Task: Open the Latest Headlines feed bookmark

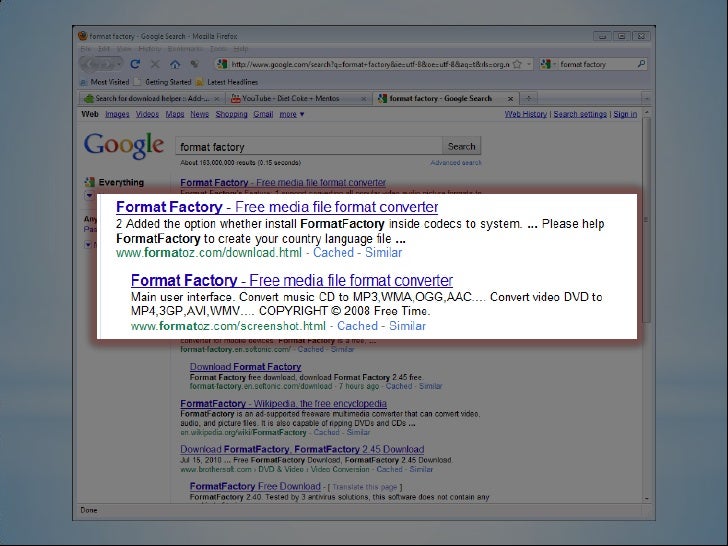Action: point(227,82)
